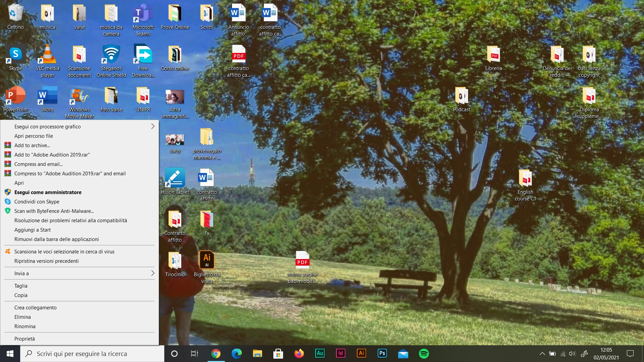Expand the 'Invia a' submenu arrow
The height and width of the screenshot is (362, 644).
pyautogui.click(x=152, y=273)
